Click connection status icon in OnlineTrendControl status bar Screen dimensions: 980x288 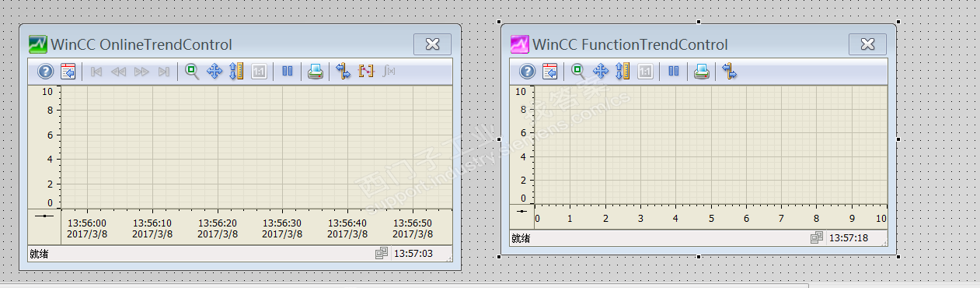[x=382, y=253]
